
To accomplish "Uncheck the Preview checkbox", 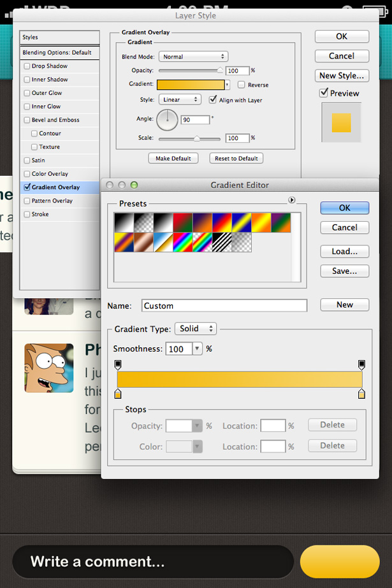I will click(324, 93).
